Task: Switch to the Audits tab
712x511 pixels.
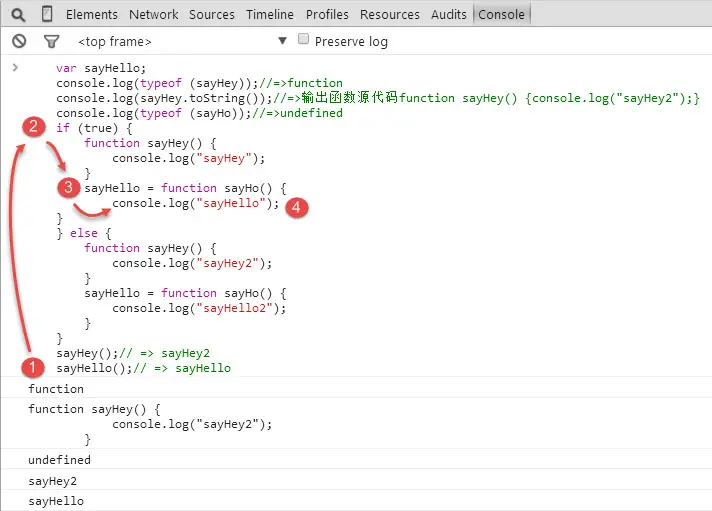Action: point(449,15)
